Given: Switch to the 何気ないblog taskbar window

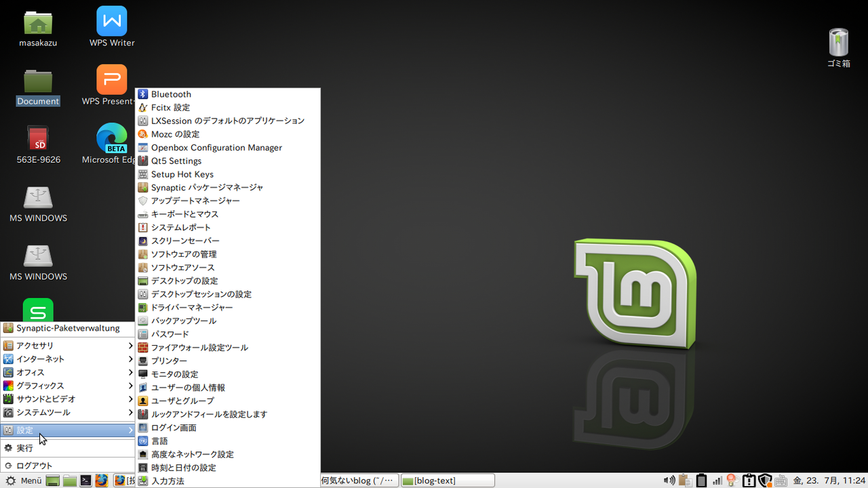Looking at the screenshot, I should point(358,481).
